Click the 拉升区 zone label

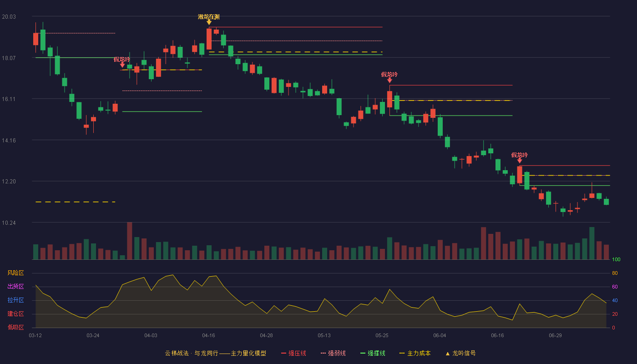(x=15, y=300)
